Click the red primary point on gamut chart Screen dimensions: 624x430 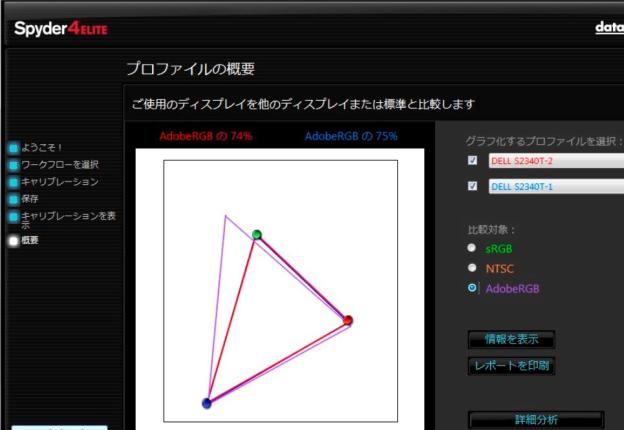tap(348, 320)
